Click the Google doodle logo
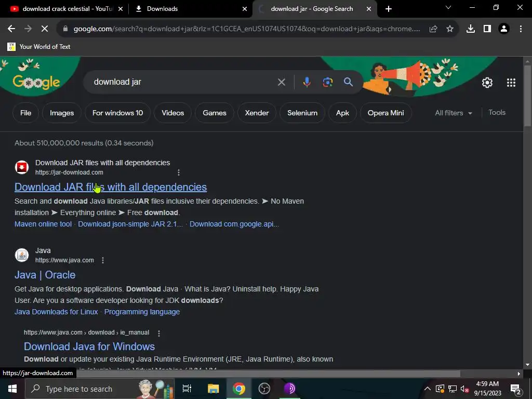The image size is (532, 399). click(x=36, y=82)
